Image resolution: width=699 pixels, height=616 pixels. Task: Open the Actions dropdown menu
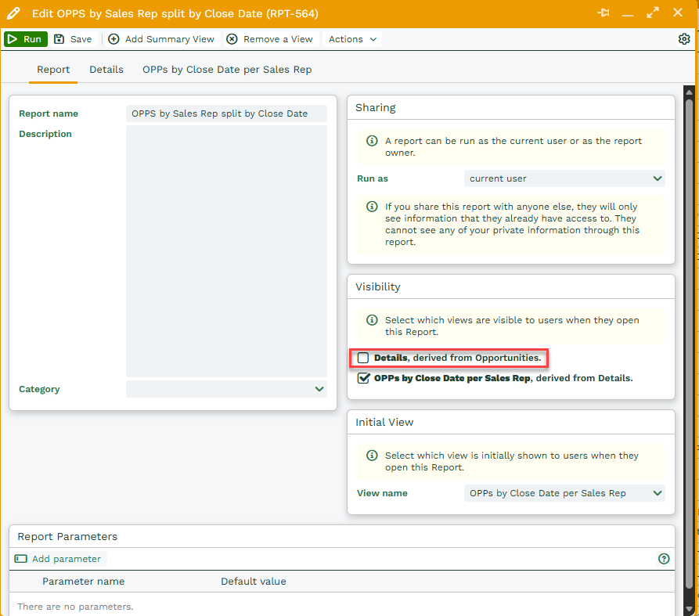coord(352,39)
